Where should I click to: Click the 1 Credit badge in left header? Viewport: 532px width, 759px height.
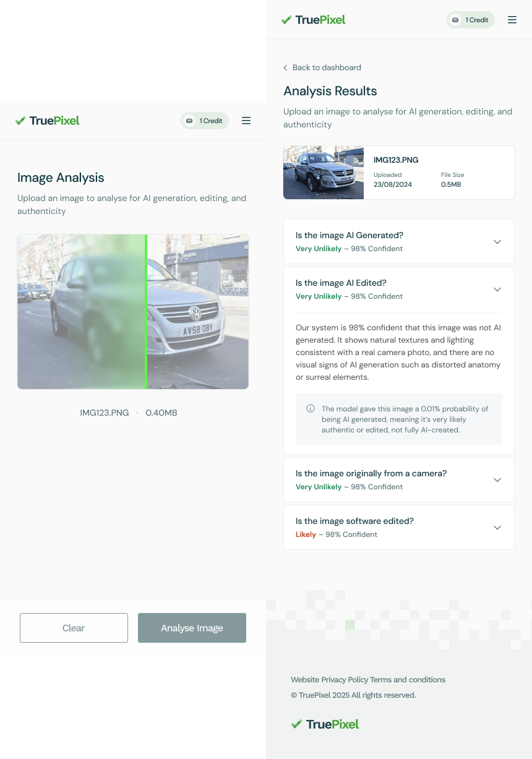205,121
